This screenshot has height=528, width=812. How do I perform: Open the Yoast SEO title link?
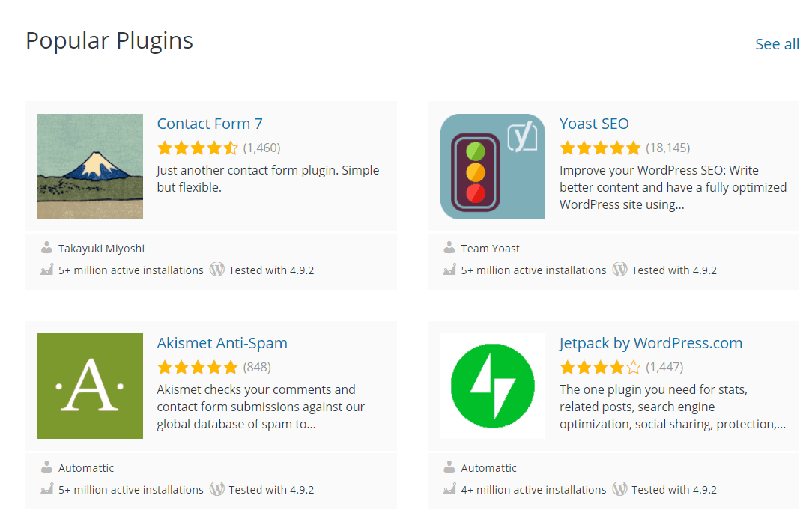pyautogui.click(x=594, y=124)
